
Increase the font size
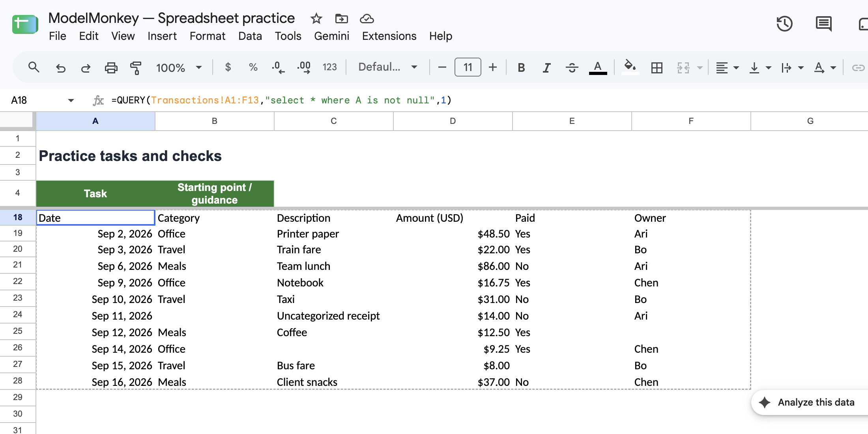pyautogui.click(x=493, y=67)
